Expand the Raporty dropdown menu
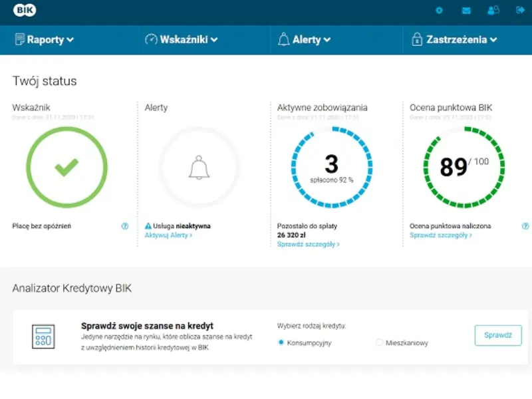 (x=44, y=40)
